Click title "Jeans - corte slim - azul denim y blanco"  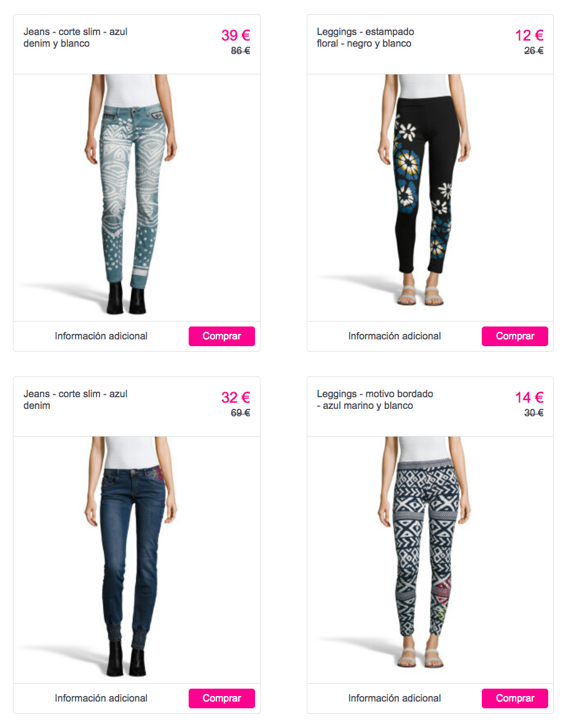tap(75, 38)
